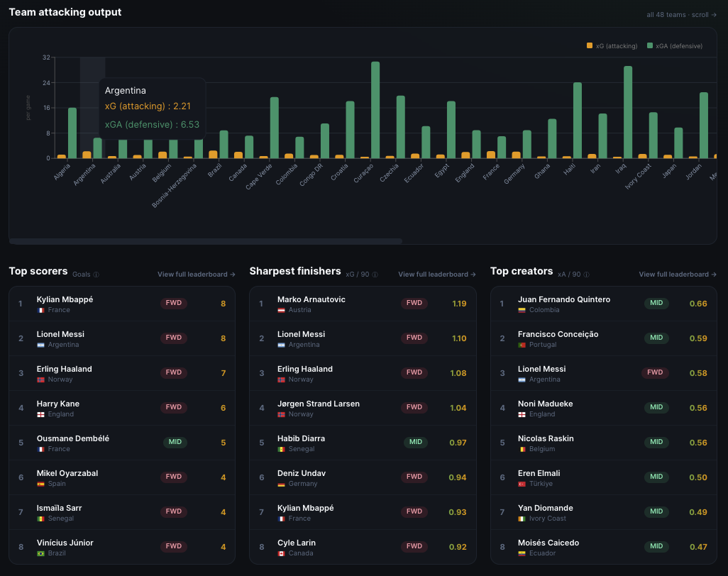Screen dimensions: 728x576
Task: Click Canada flag under Cyle Larin
Action: (282, 553)
